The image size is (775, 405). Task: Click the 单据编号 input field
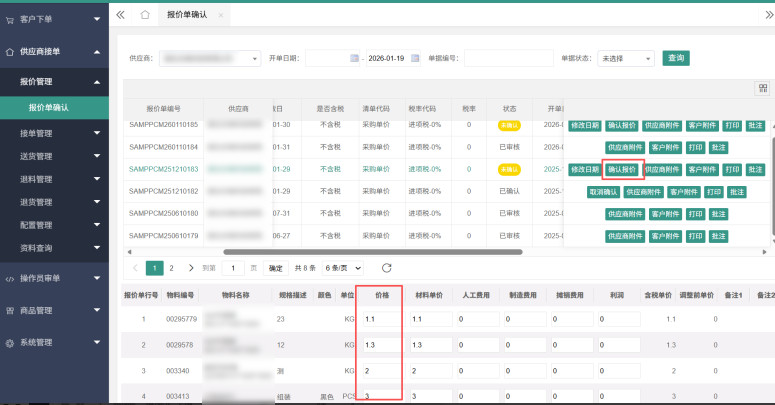point(509,58)
